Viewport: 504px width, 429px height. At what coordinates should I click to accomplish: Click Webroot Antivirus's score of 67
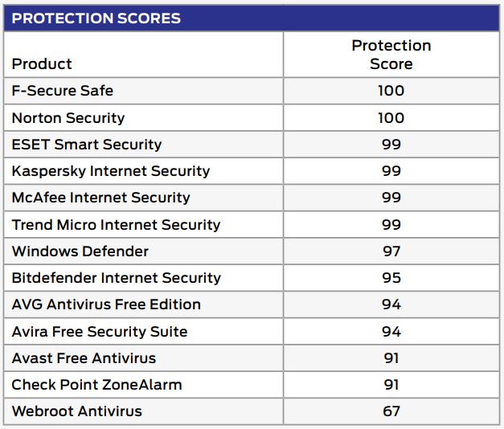(x=391, y=411)
